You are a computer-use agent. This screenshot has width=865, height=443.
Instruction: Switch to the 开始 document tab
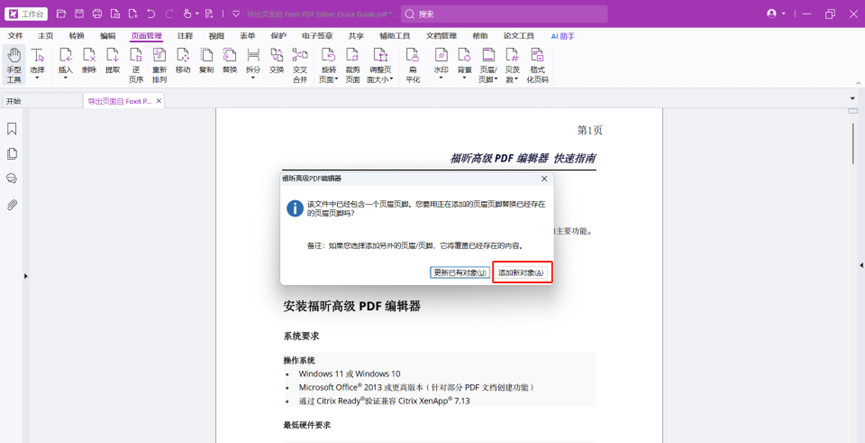[x=41, y=101]
